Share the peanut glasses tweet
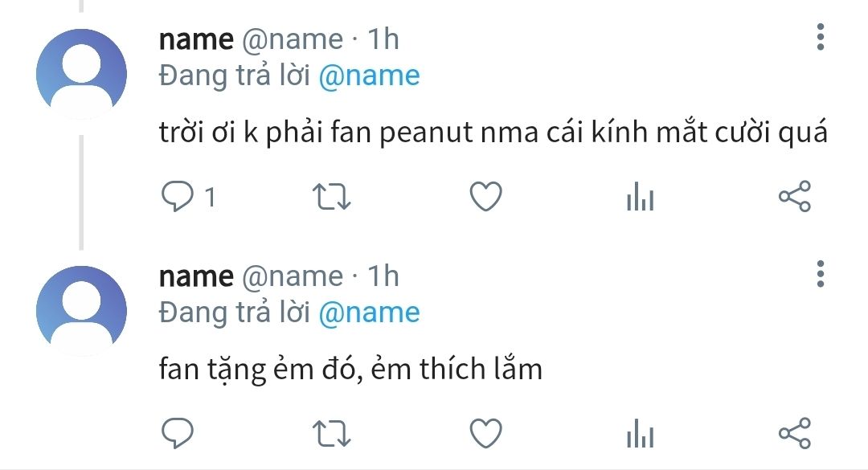The height and width of the screenshot is (470, 868). pyautogui.click(x=795, y=197)
